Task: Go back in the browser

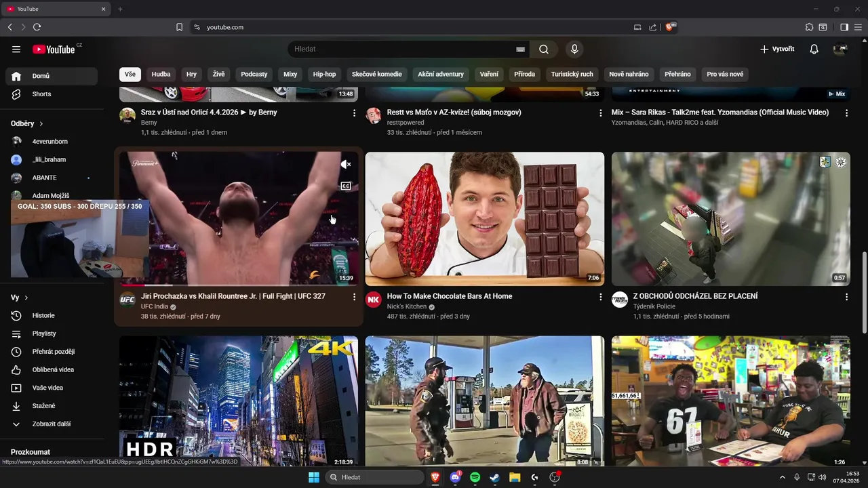Action: pos(9,27)
